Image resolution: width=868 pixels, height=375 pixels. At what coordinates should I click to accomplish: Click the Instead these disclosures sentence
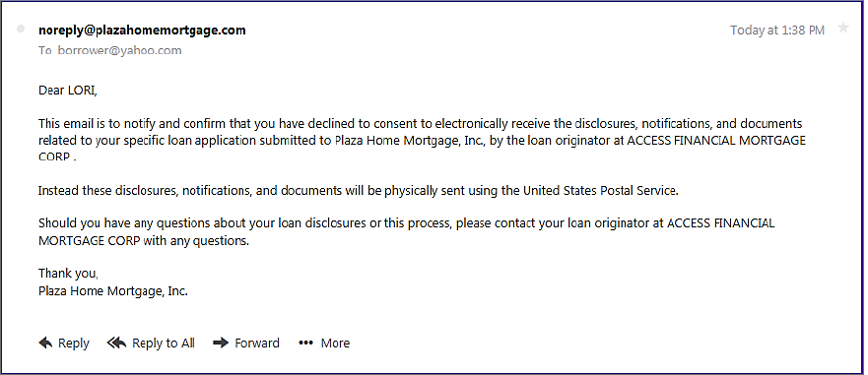tap(359, 191)
